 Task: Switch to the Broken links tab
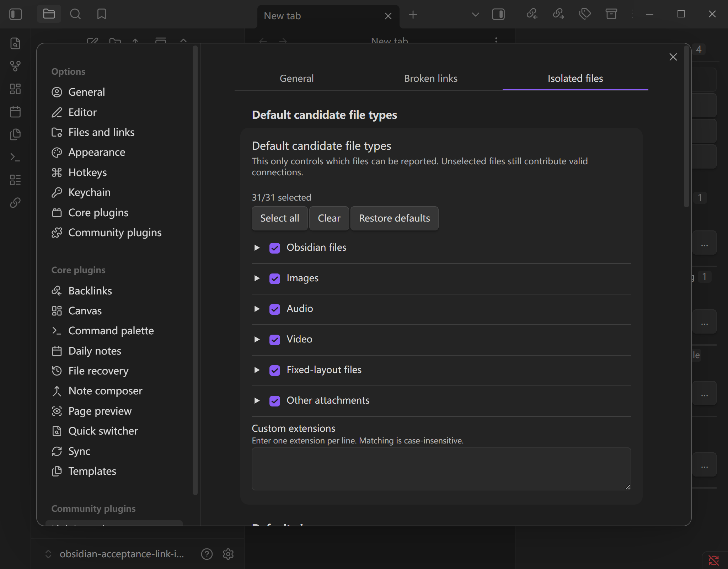click(431, 79)
